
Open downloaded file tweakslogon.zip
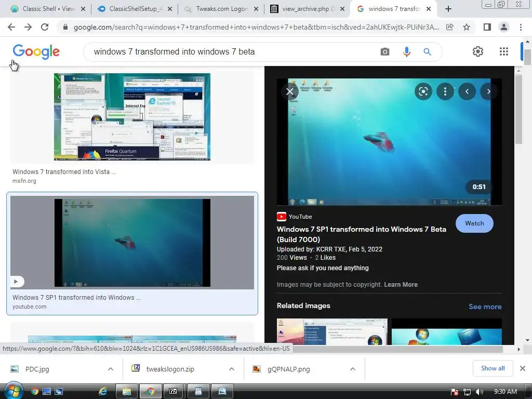pyautogui.click(x=170, y=369)
